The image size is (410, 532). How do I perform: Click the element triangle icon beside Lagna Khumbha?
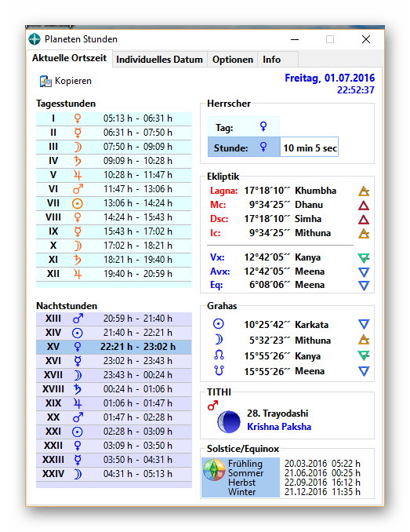pos(364,191)
